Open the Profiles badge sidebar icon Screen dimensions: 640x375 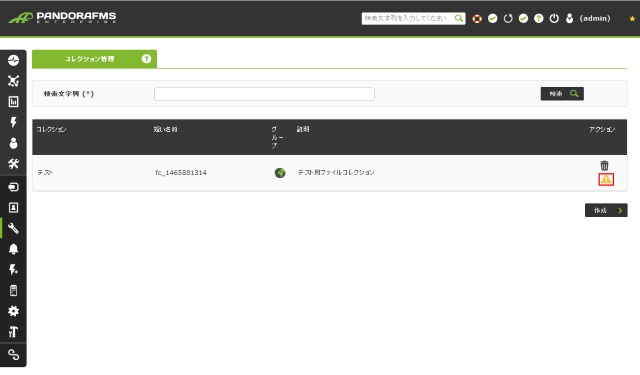[13, 207]
